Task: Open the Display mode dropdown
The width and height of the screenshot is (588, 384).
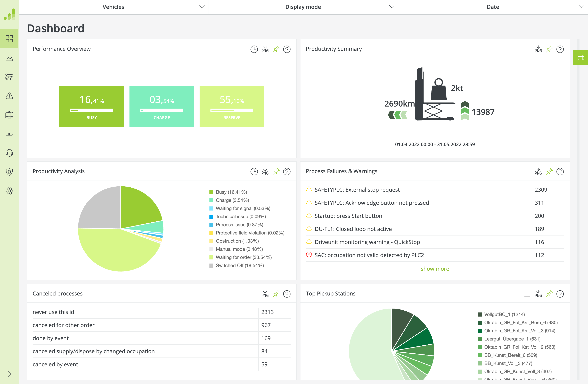Action: (303, 7)
